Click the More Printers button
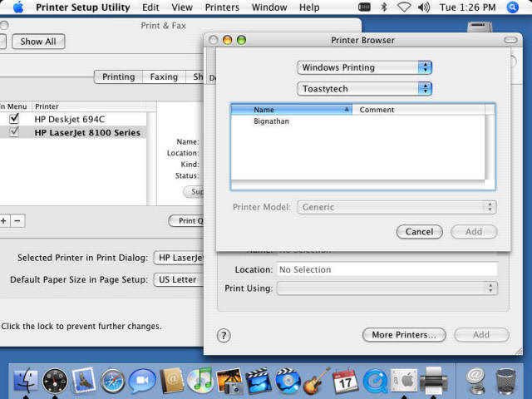Viewport: 532px width, 399px height. 404,335
